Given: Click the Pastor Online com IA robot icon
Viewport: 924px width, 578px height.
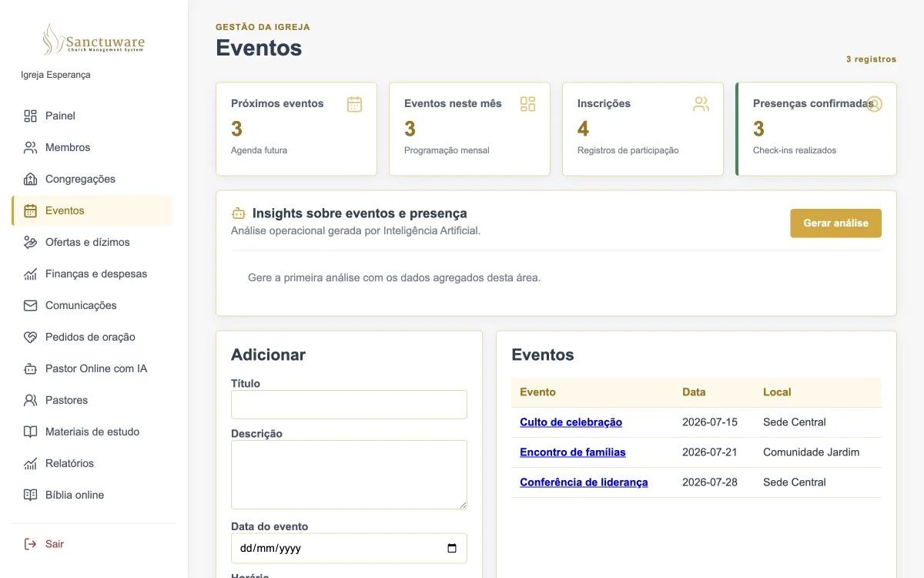Looking at the screenshot, I should coord(30,368).
